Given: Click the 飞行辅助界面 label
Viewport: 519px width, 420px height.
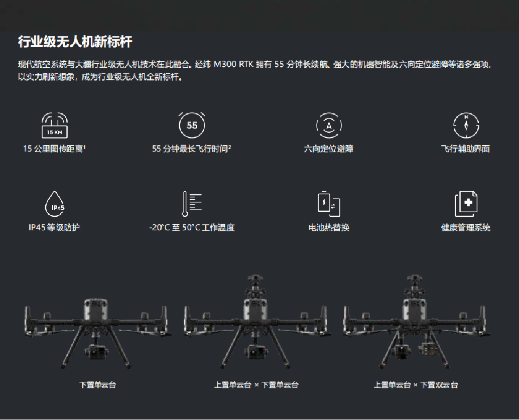Looking at the screenshot, I should point(465,149).
